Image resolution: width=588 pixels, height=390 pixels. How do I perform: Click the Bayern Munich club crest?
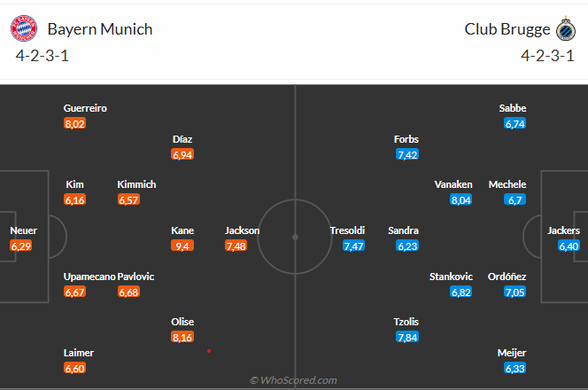(24, 29)
